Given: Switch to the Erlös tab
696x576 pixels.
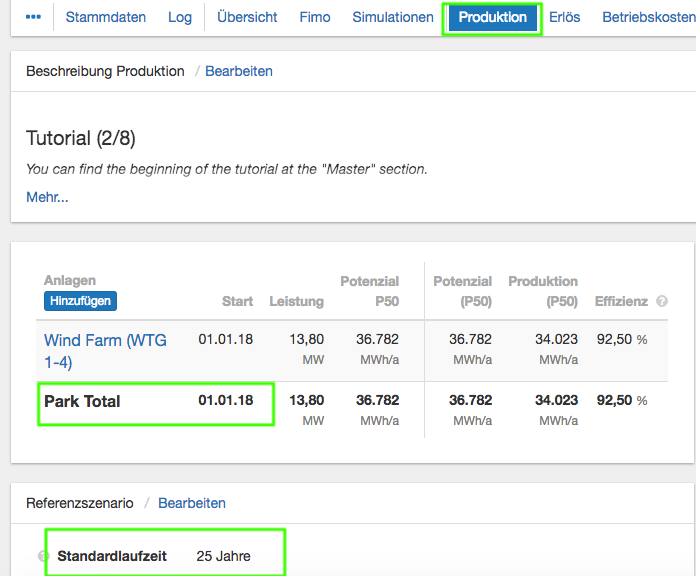Looking at the screenshot, I should click(x=564, y=17).
